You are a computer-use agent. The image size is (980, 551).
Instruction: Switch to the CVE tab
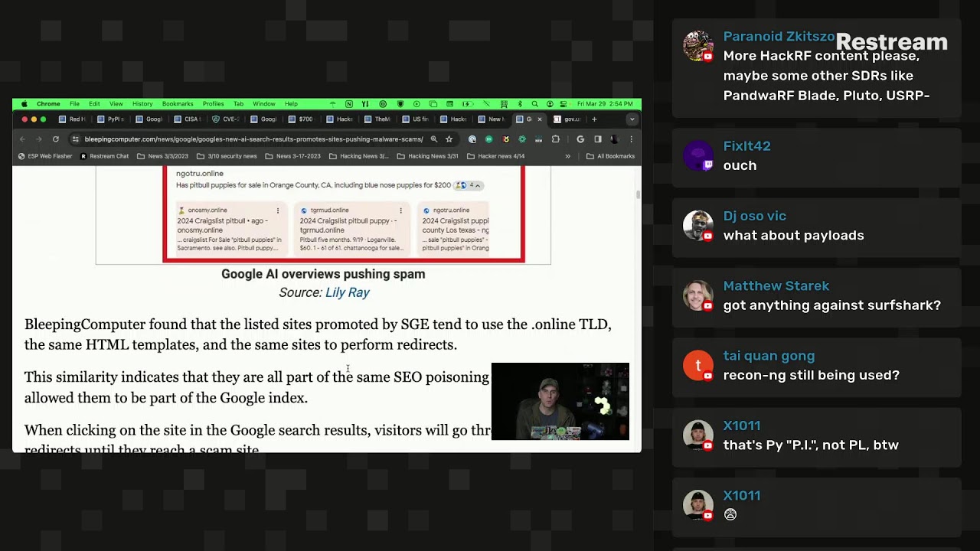(225, 119)
